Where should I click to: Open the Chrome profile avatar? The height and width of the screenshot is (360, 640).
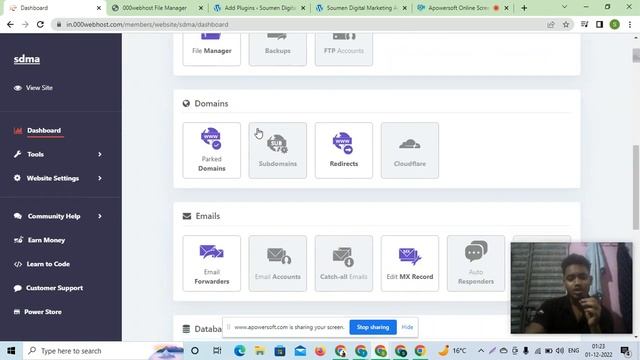[614, 24]
